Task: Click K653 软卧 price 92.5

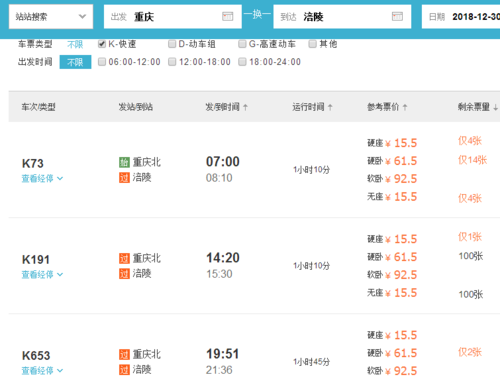Action: pyautogui.click(x=405, y=371)
